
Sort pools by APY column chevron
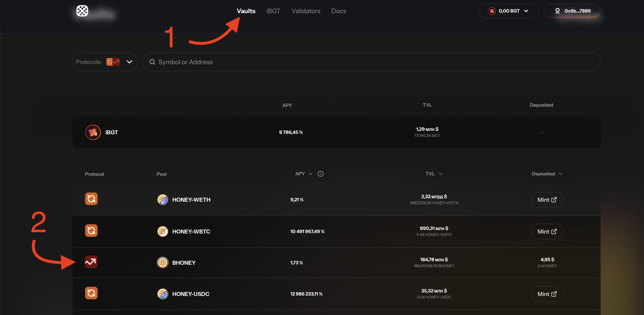coord(310,174)
